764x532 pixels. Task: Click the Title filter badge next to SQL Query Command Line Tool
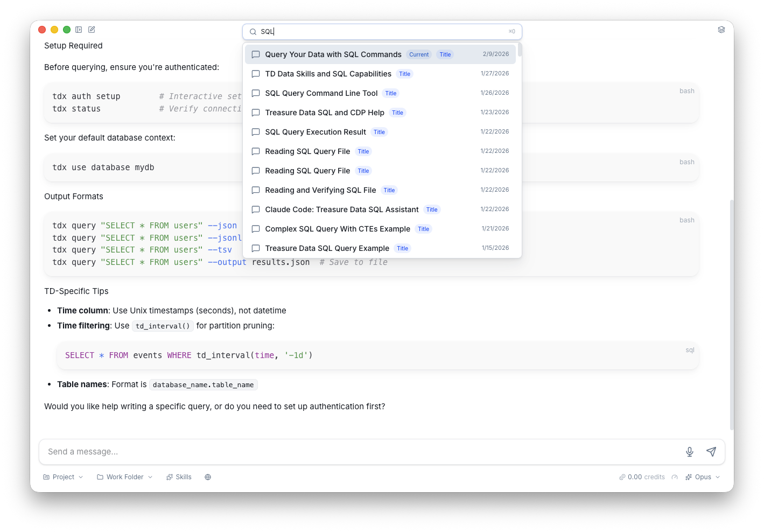[x=390, y=93]
